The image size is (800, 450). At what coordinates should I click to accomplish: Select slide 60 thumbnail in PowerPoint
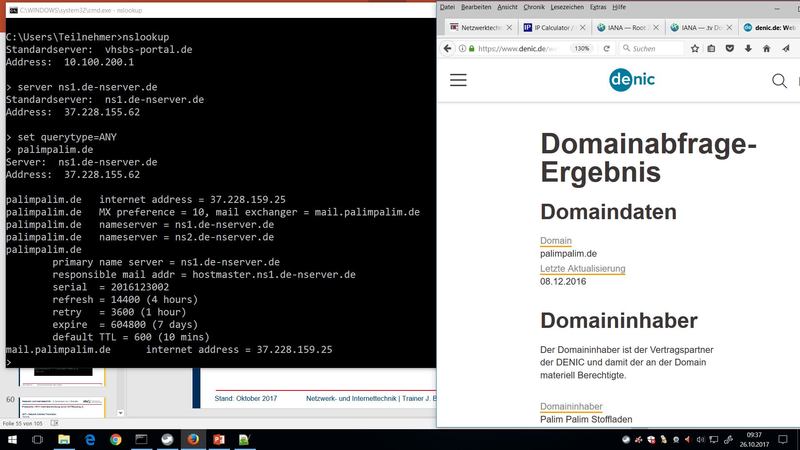point(62,407)
